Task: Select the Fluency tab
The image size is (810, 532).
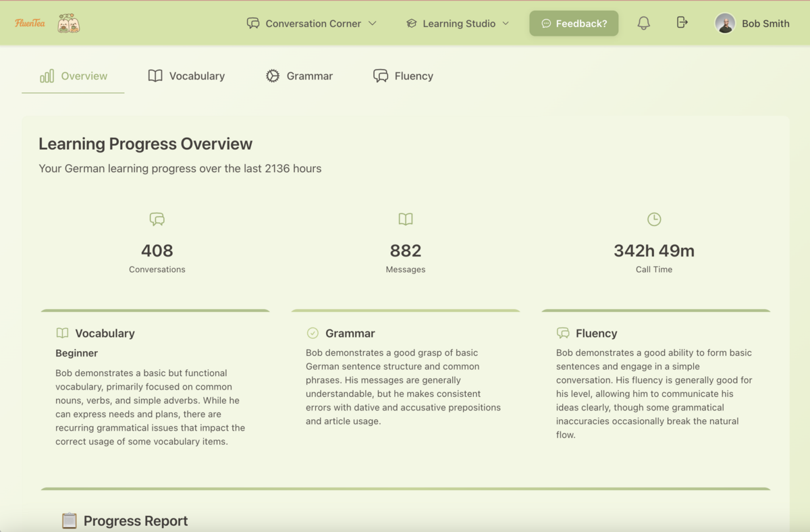Action: (x=403, y=76)
